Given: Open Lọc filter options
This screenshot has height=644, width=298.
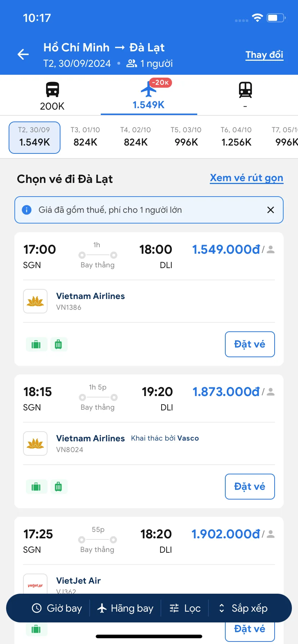Looking at the screenshot, I should [x=185, y=608].
